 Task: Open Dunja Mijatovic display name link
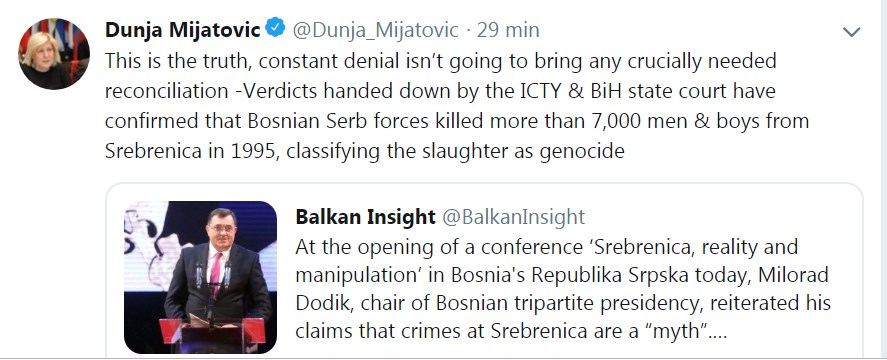(182, 30)
